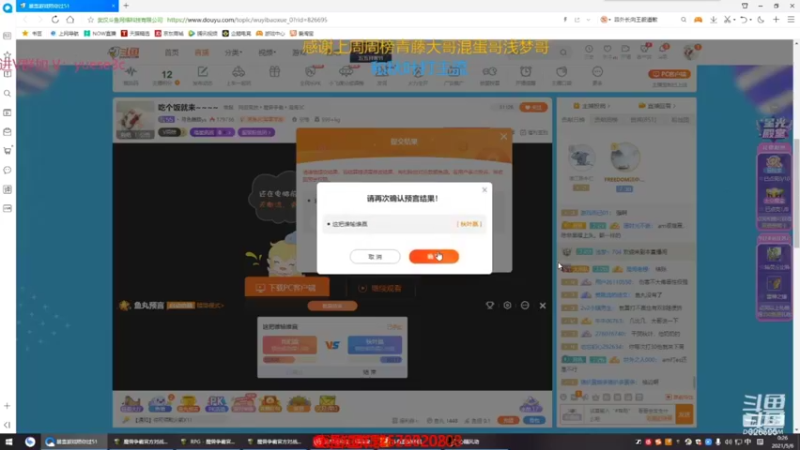Click the chat message input field

tap(629, 414)
